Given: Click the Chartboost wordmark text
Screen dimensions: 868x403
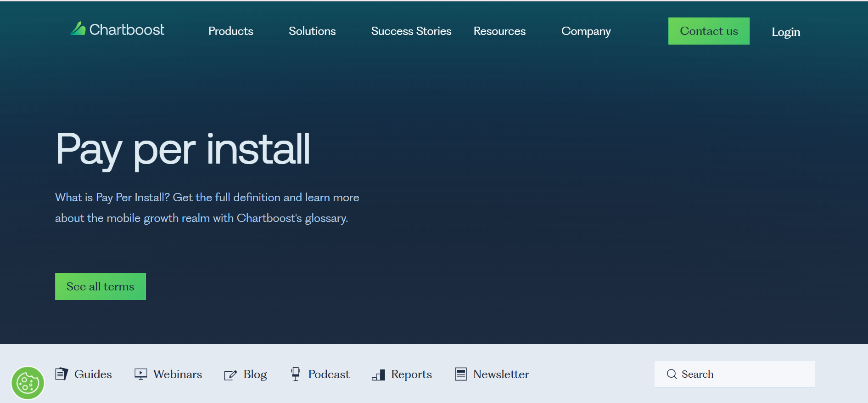Looking at the screenshot, I should pyautogui.click(x=127, y=29).
